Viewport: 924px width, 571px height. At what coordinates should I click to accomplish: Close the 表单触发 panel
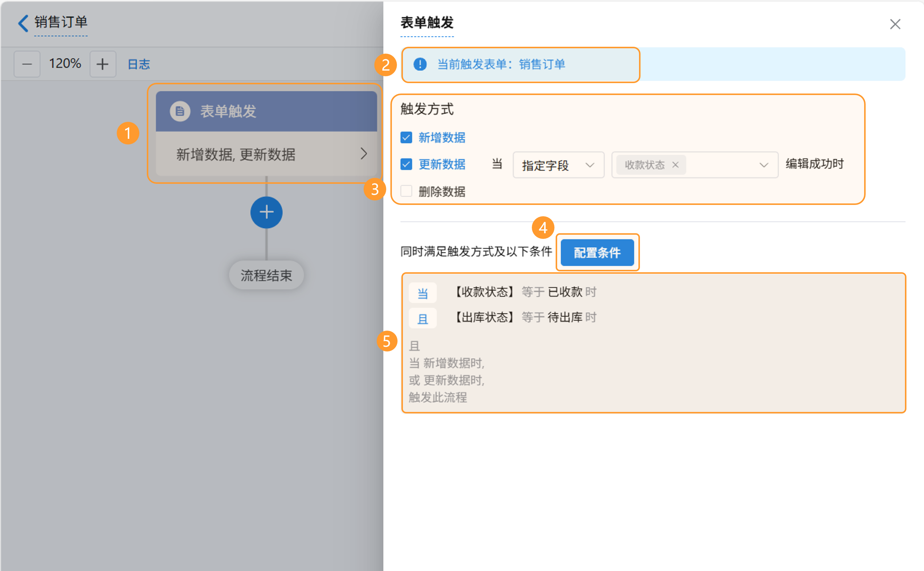pos(895,24)
